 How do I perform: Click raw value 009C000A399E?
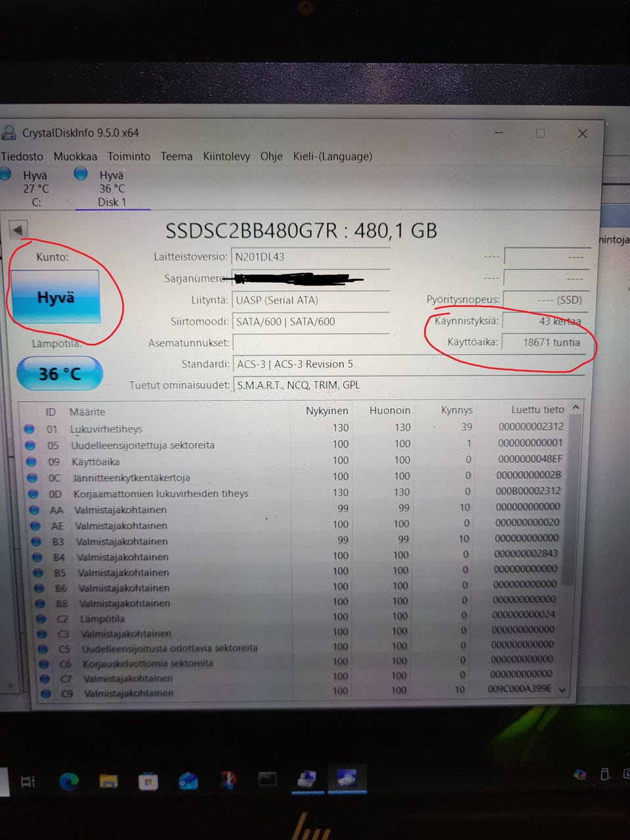519,689
